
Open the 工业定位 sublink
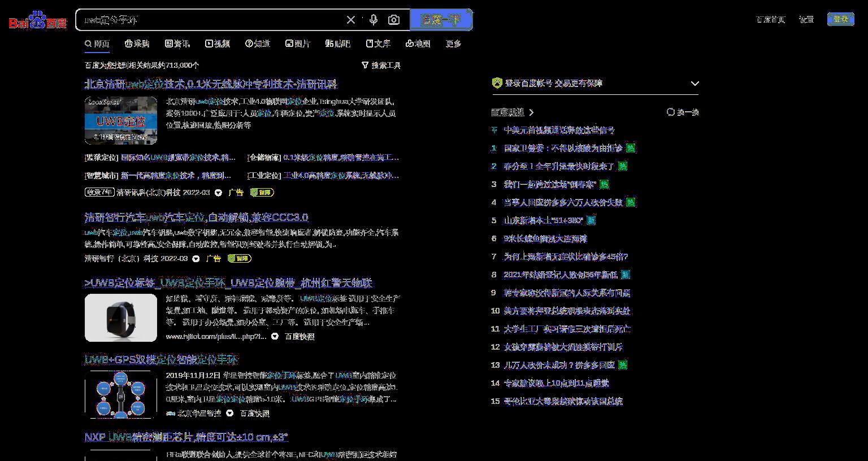(x=323, y=175)
